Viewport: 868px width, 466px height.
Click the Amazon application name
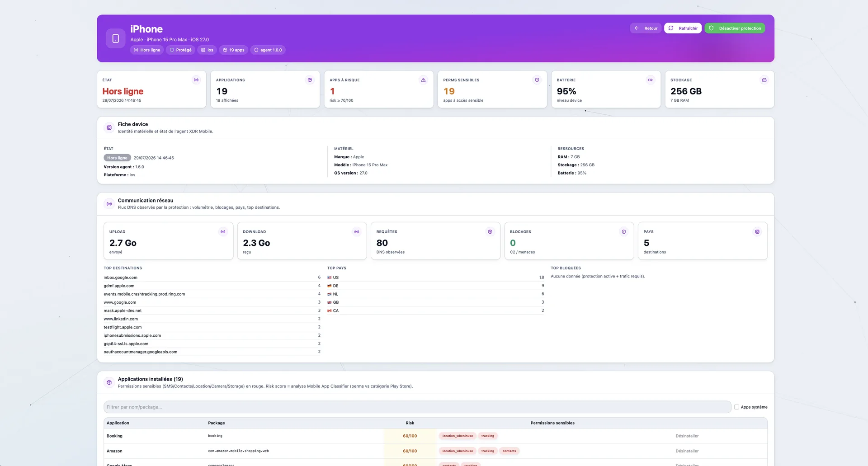coord(114,451)
